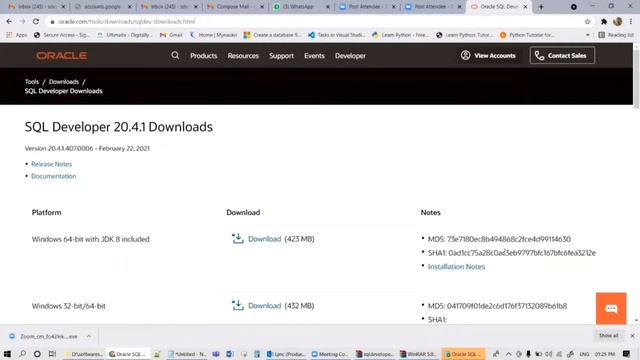This screenshot has height=360, width=640.
Task: Open the notification center icon
Action: (x=627, y=354)
